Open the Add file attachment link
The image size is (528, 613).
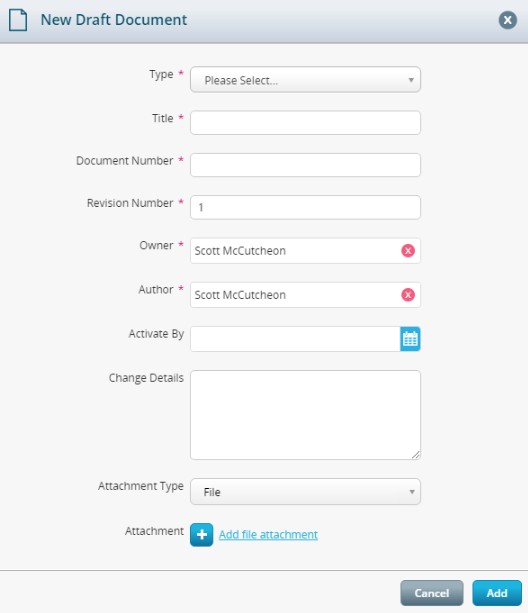[x=268, y=534]
